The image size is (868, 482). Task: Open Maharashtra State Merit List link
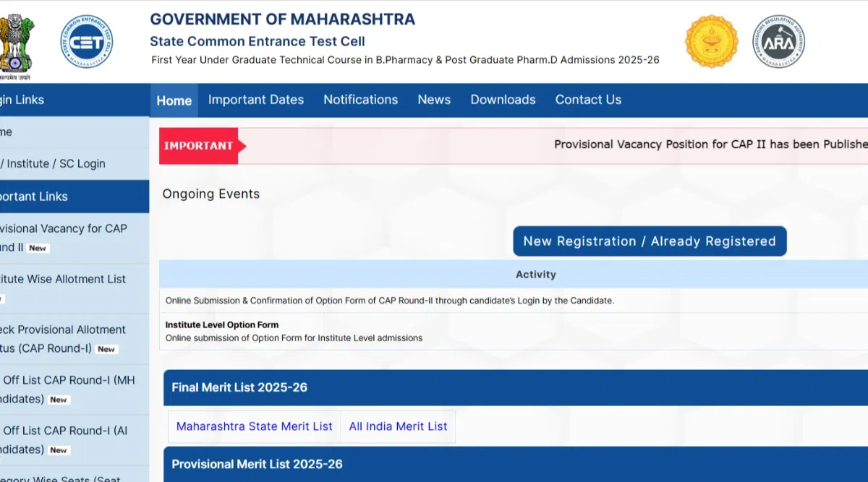point(255,426)
